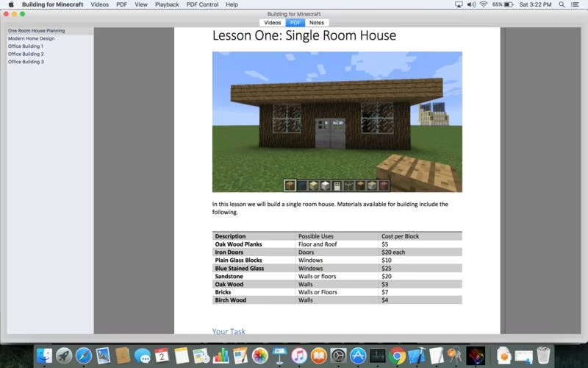Click the volume speaker menu bar icon
The image size is (588, 368).
471,4
